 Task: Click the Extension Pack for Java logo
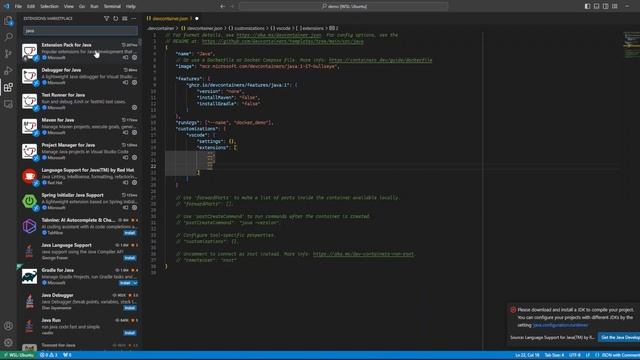coord(29,51)
